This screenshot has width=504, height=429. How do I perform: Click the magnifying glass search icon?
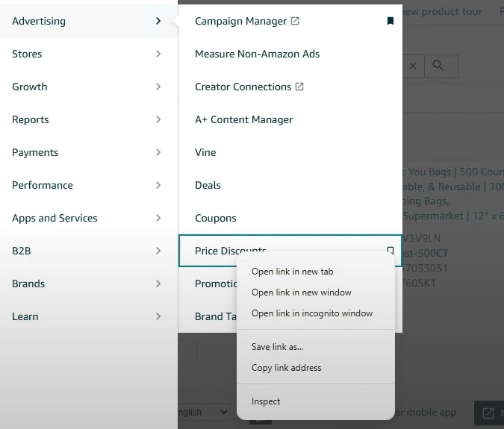pos(438,66)
